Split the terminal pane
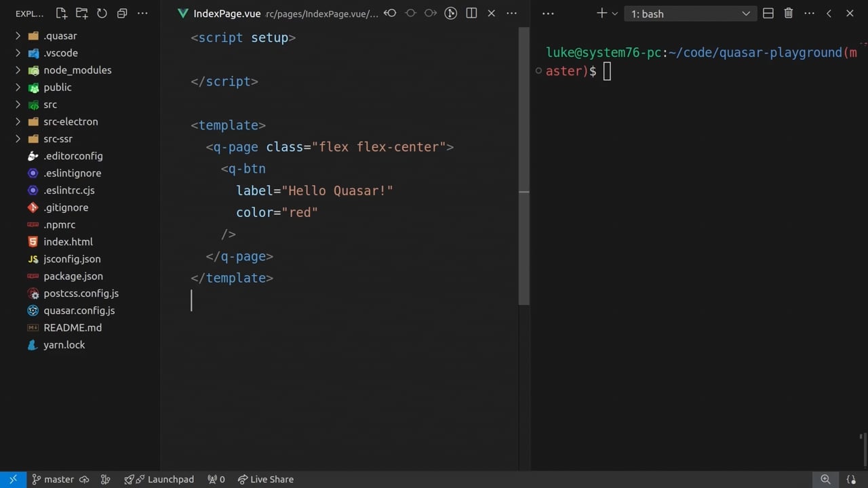 click(x=768, y=14)
